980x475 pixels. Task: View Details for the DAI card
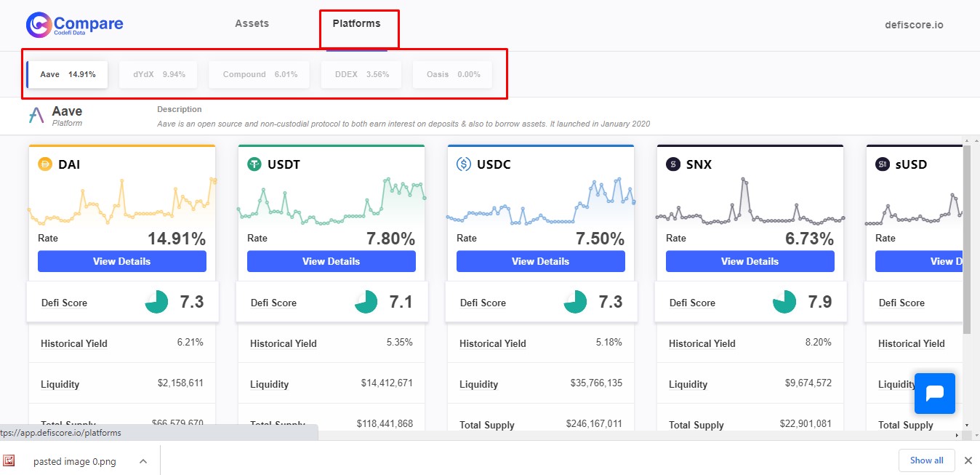pos(122,261)
